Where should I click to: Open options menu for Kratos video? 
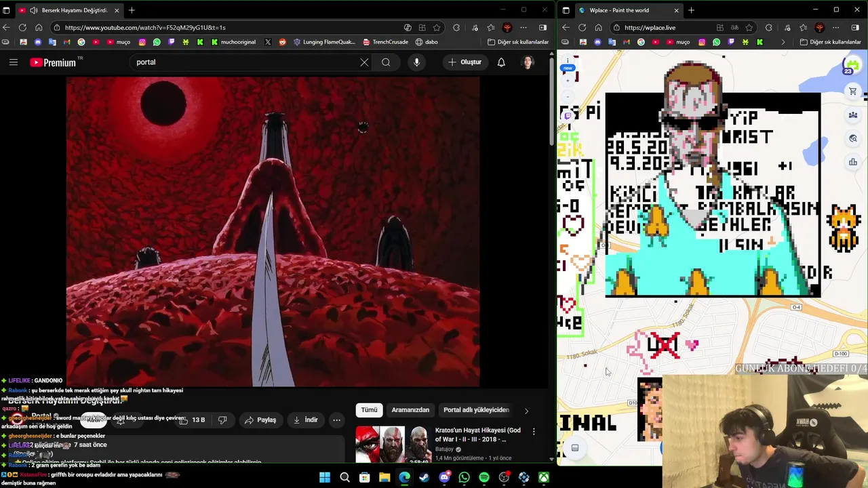534,431
